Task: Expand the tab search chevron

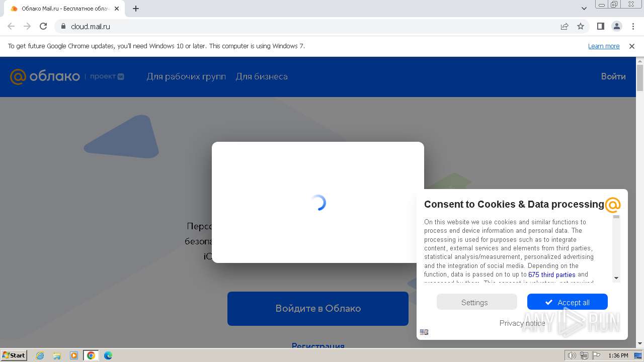Action: (584, 9)
